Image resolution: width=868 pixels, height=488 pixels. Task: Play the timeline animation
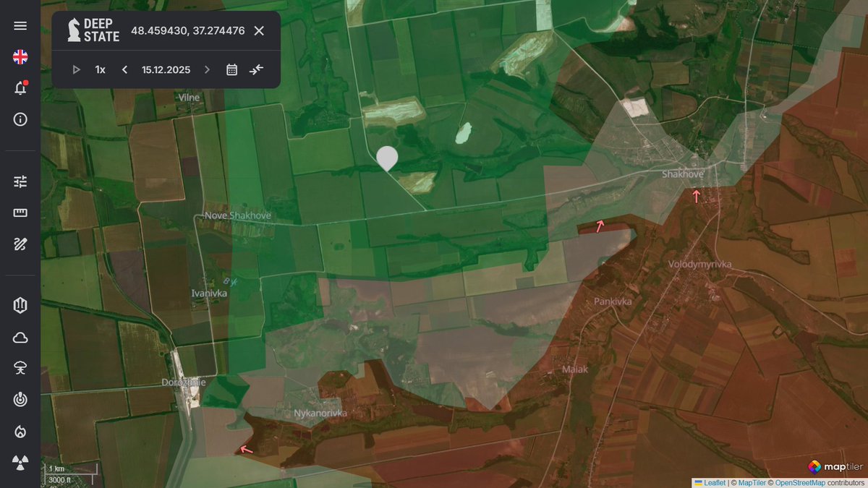(76, 69)
